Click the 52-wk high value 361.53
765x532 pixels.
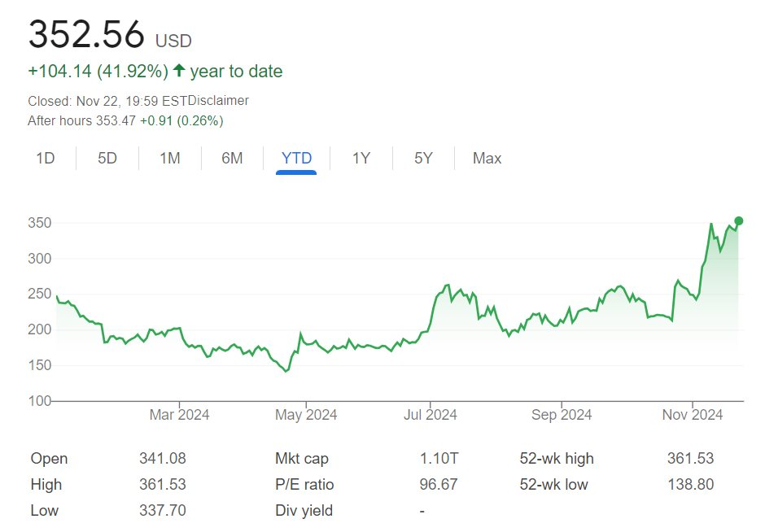coord(689,459)
